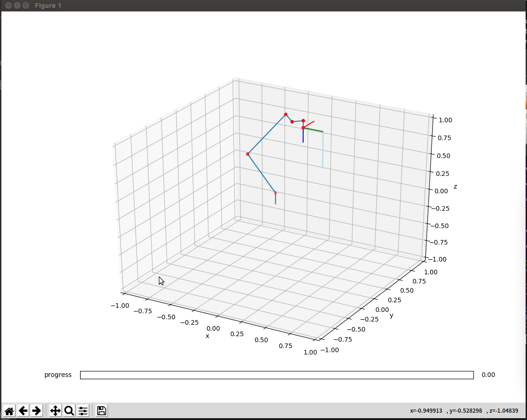Image resolution: width=527 pixels, height=420 pixels.
Task: Close the Figure 1 window
Action: 8,5
